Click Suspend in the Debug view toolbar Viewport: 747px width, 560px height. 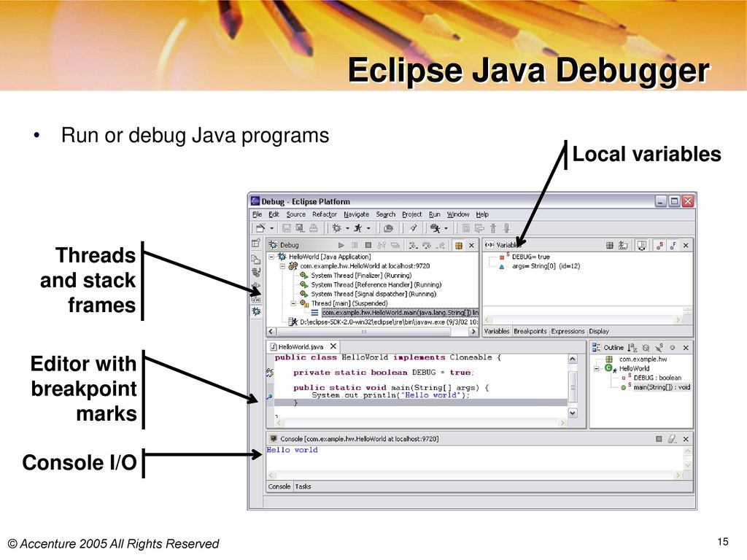(x=355, y=245)
